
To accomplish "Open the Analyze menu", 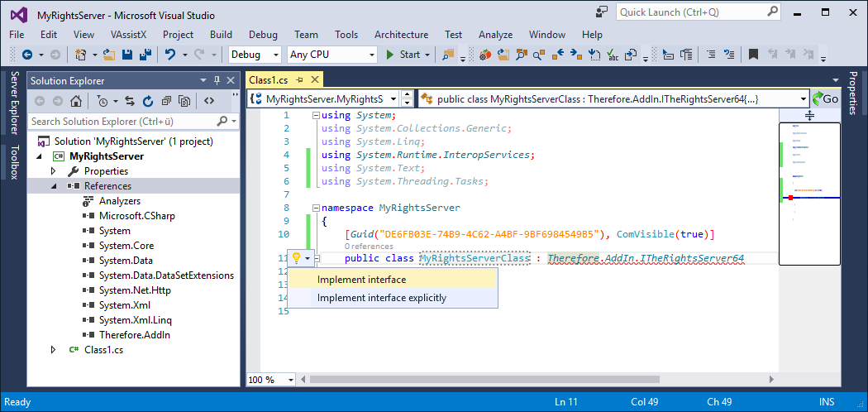I will tap(495, 35).
